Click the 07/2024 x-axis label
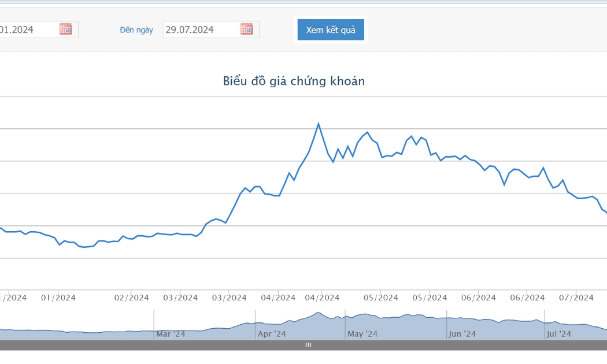The height and width of the screenshot is (364, 607). [x=576, y=298]
